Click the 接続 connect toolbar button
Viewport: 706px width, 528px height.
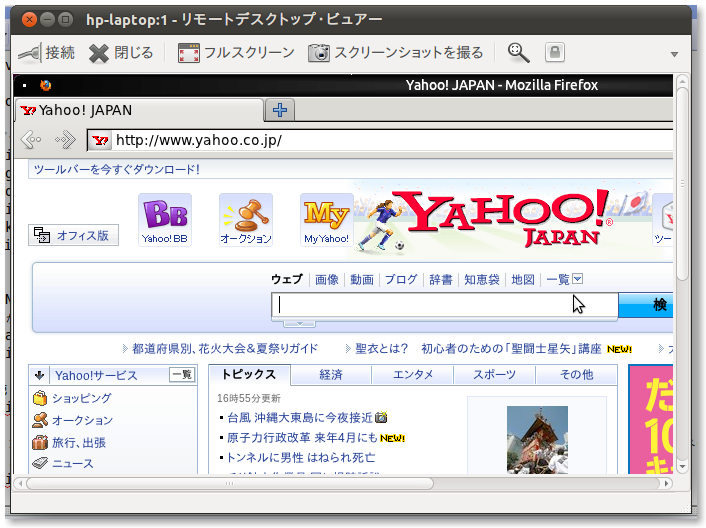[46, 53]
